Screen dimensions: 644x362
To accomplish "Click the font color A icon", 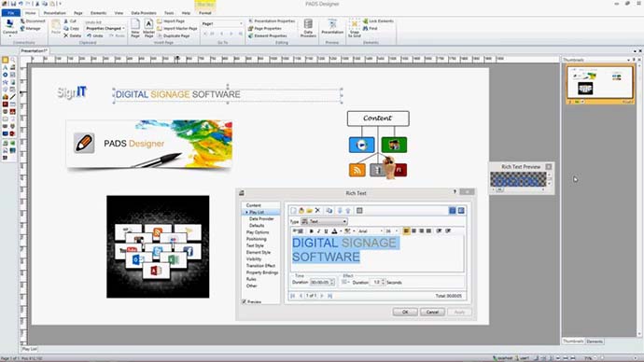I will [334, 231].
